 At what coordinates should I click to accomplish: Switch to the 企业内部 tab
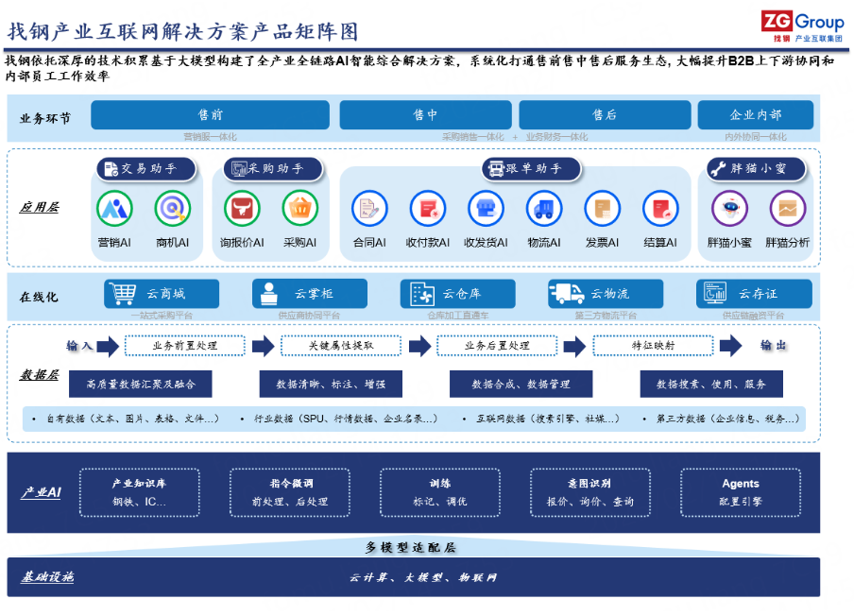pyautogui.click(x=755, y=115)
